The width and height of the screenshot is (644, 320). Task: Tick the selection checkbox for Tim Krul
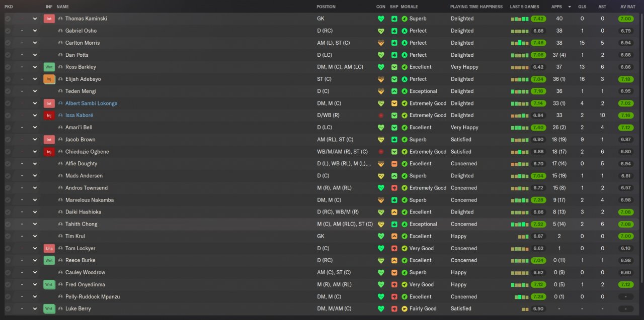point(8,237)
